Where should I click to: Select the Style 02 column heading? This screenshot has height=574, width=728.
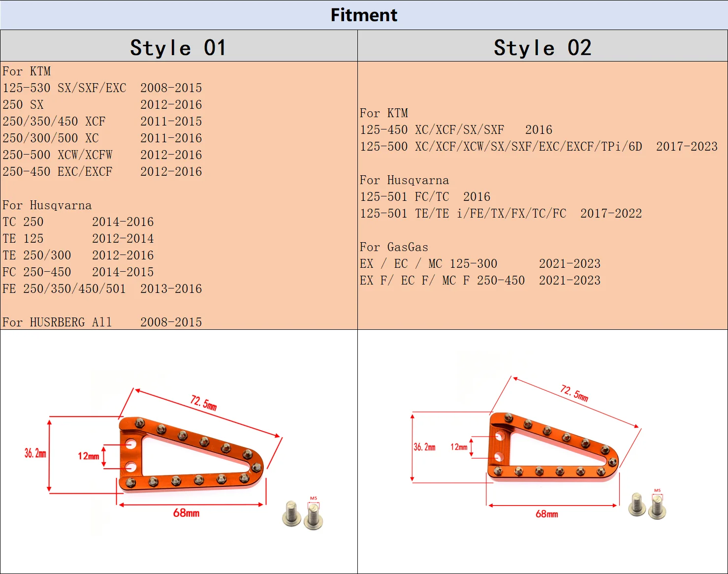[x=542, y=48]
